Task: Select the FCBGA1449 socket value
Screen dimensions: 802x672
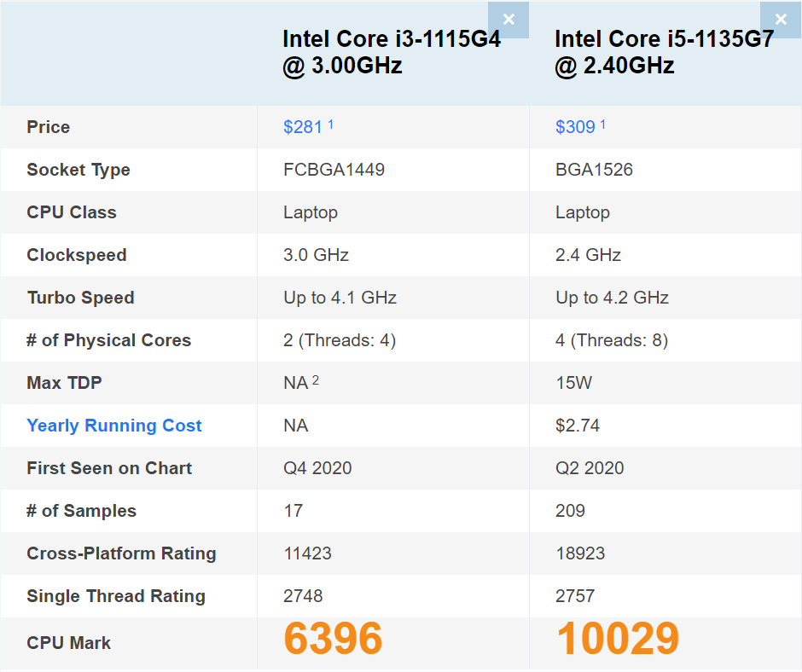Action: pyautogui.click(x=334, y=169)
